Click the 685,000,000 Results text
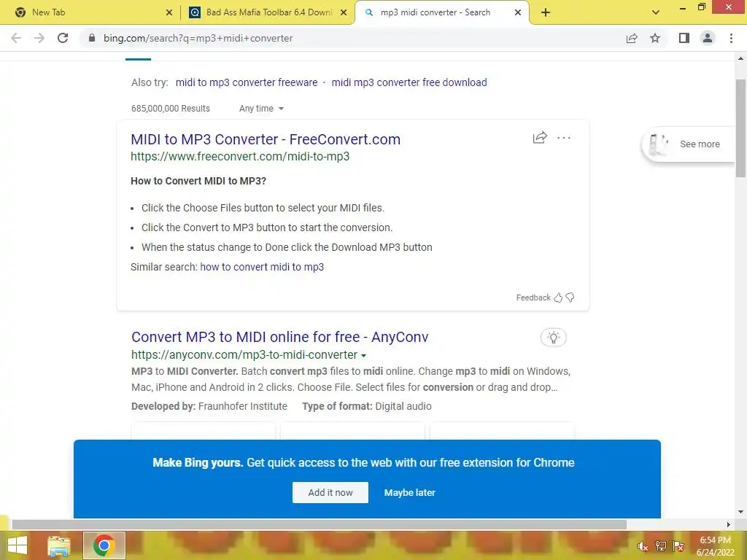Image resolution: width=747 pixels, height=560 pixels. tap(171, 109)
